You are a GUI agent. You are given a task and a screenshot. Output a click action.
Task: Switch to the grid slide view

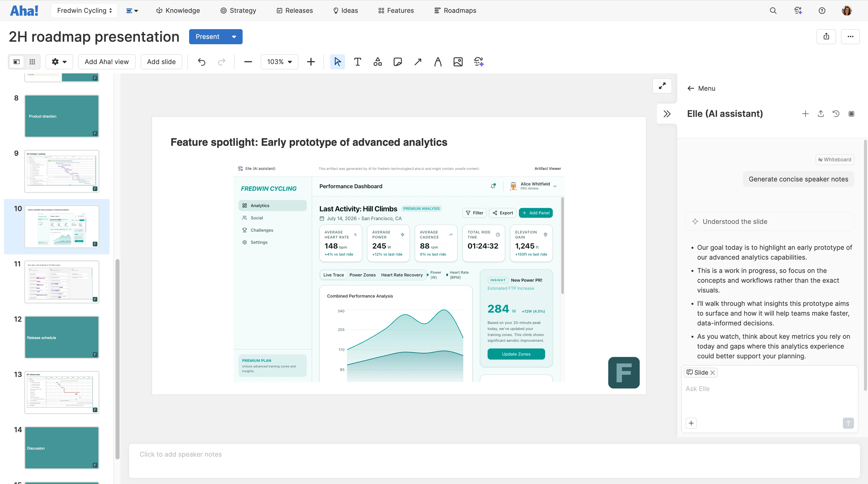(x=32, y=62)
